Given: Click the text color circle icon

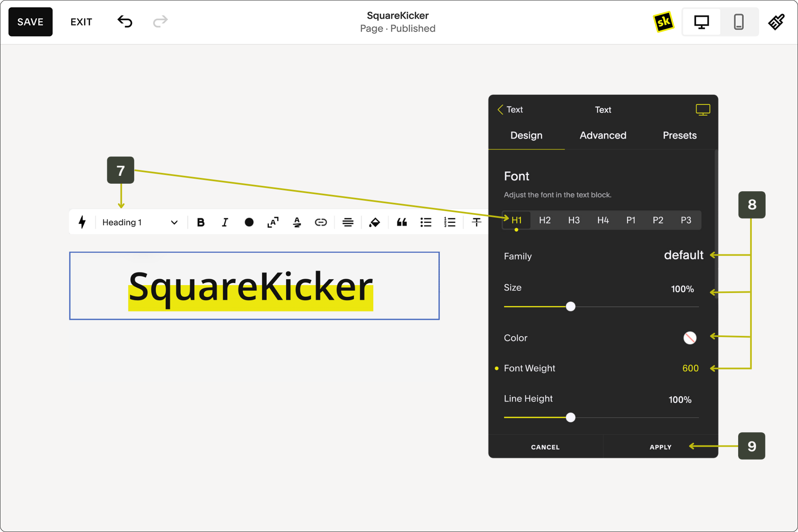Looking at the screenshot, I should tap(249, 222).
